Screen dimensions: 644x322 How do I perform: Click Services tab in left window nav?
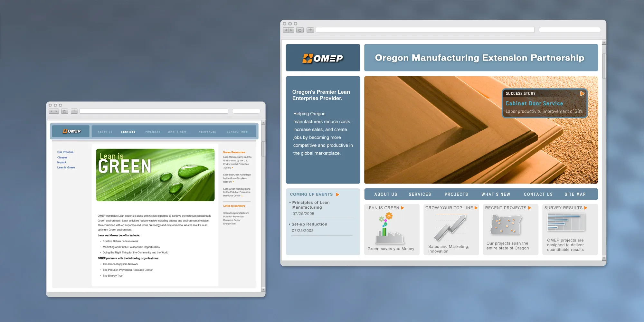click(128, 132)
